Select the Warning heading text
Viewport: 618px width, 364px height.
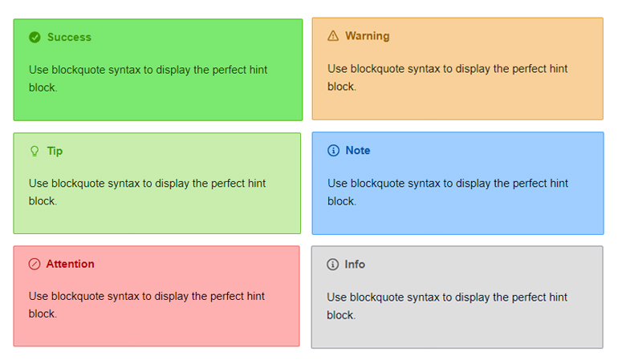point(368,36)
